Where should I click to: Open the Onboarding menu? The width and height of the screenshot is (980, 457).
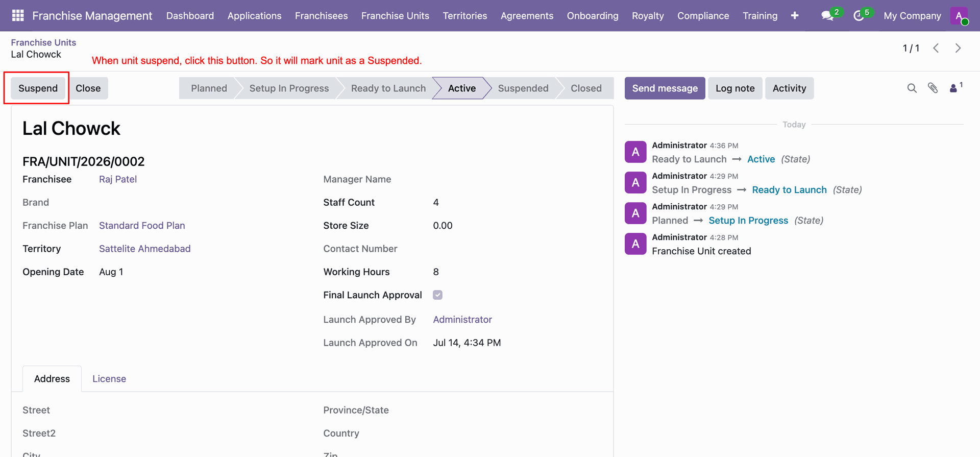coord(593,16)
